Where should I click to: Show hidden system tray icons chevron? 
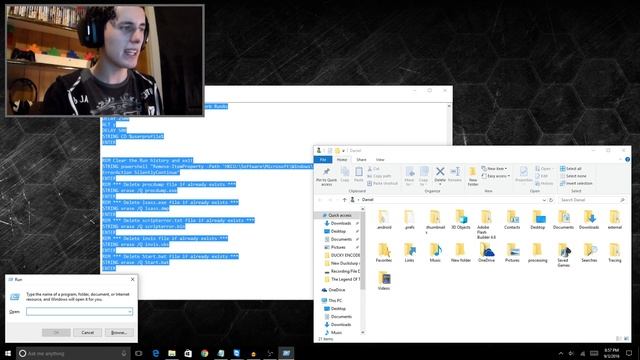561,353
